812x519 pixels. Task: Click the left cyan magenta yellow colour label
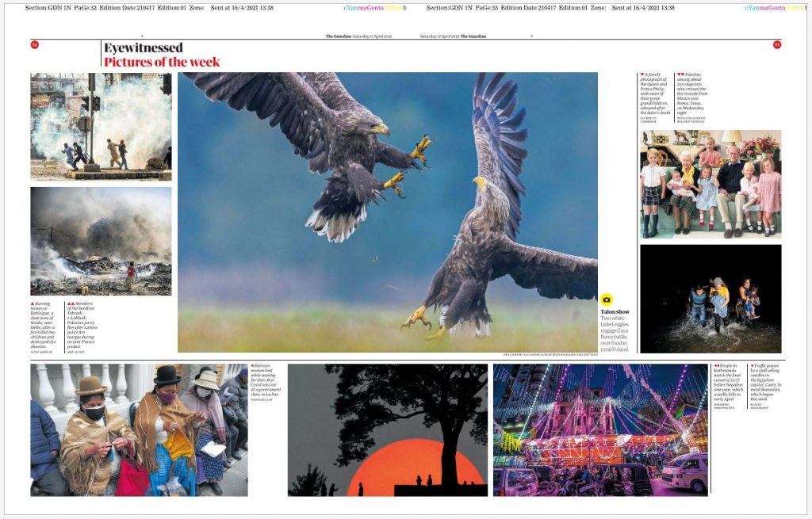[374, 8]
